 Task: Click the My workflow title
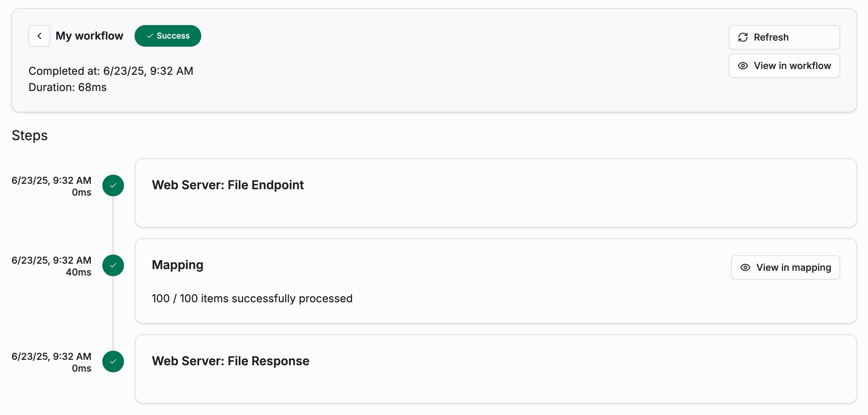pyautogui.click(x=89, y=36)
